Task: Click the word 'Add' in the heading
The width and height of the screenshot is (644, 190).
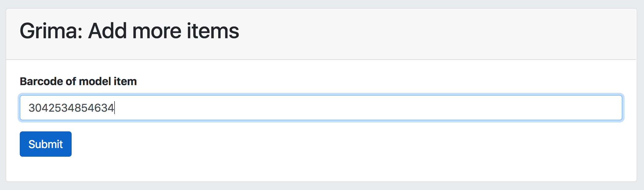Action: 107,31
